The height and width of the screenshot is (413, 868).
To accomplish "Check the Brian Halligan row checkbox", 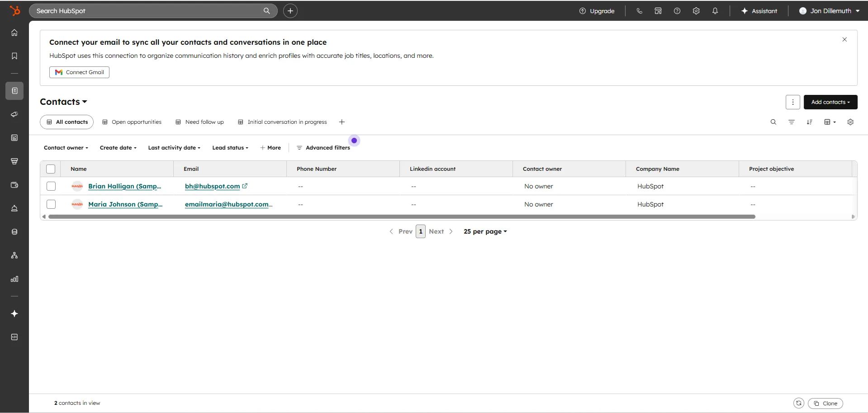I will pos(51,186).
